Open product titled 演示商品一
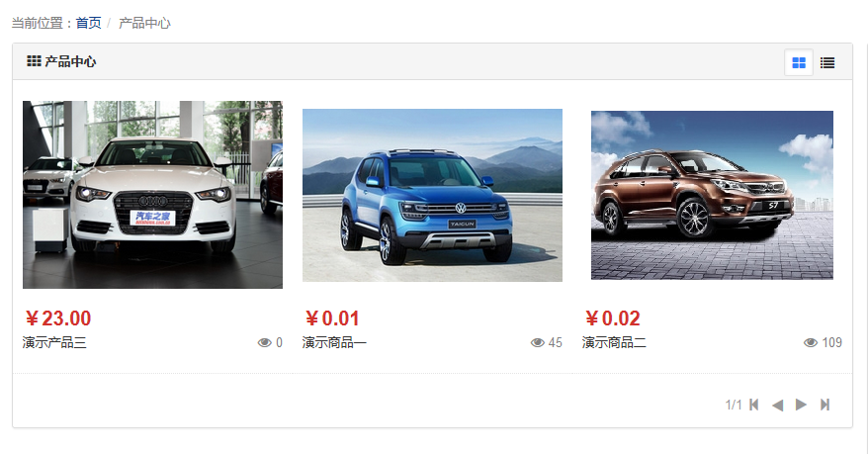This screenshot has width=868, height=454. click(334, 342)
